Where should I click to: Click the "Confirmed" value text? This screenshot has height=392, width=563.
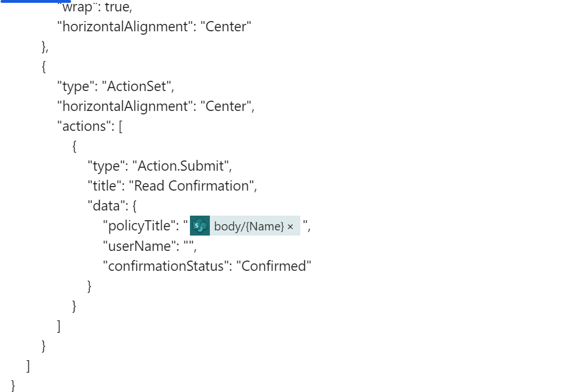point(274,266)
